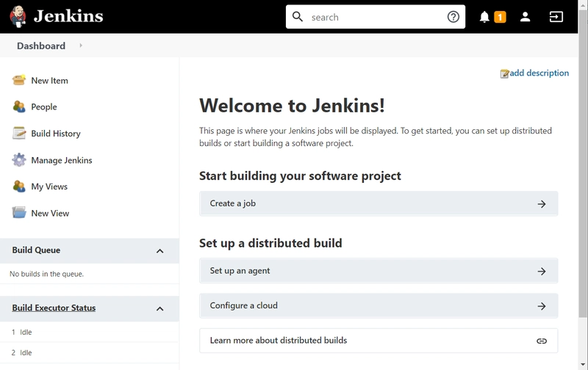Viewport: 588px width, 370px height.
Task: Collapse the Build Executor Status panel
Action: click(159, 308)
